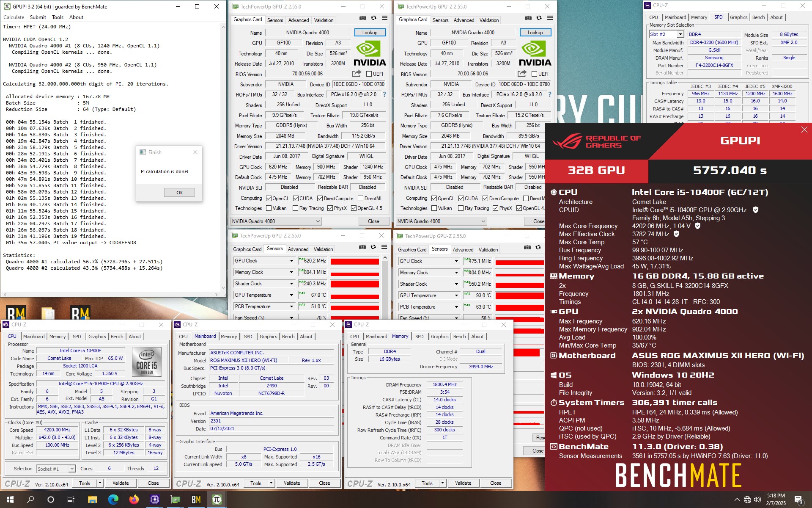The height and width of the screenshot is (508, 812).
Task: Click CPU-Z chip icon in taskbar
Action: [x=154, y=500]
